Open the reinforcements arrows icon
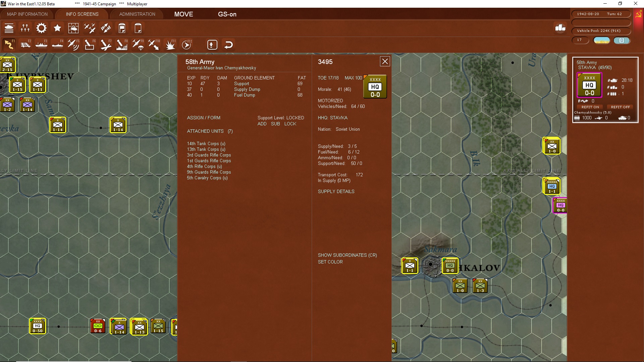Viewport: 644px width, 362px height. [106, 28]
